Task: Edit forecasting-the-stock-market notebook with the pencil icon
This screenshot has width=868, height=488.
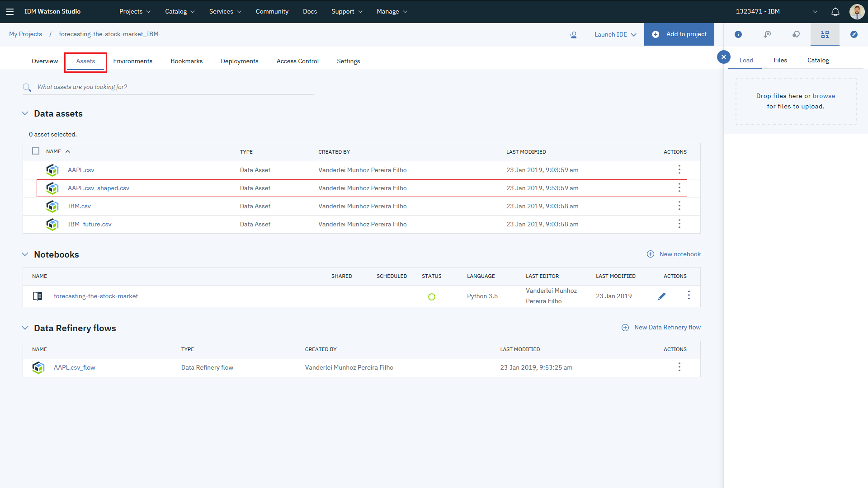Action: [662, 296]
